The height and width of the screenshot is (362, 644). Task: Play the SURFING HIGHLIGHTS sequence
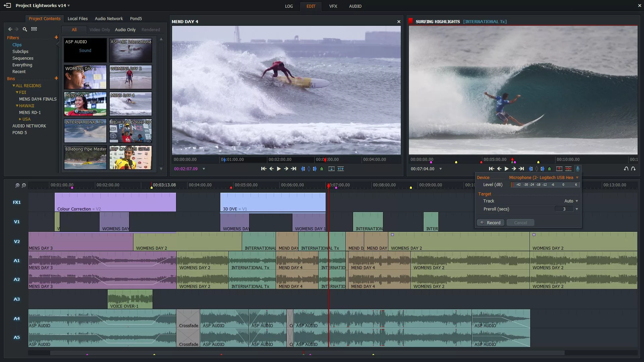point(506,169)
